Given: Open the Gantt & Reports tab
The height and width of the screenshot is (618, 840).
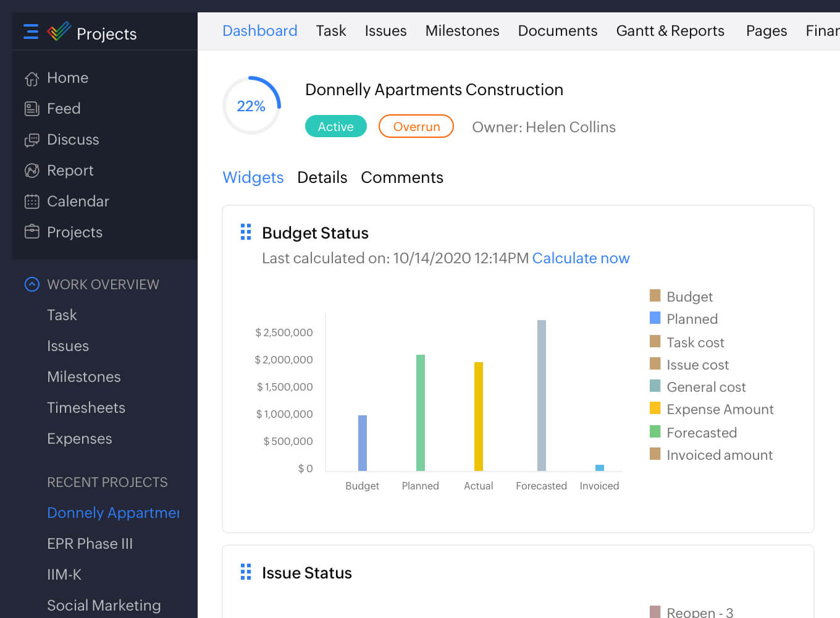Looking at the screenshot, I should coord(670,31).
